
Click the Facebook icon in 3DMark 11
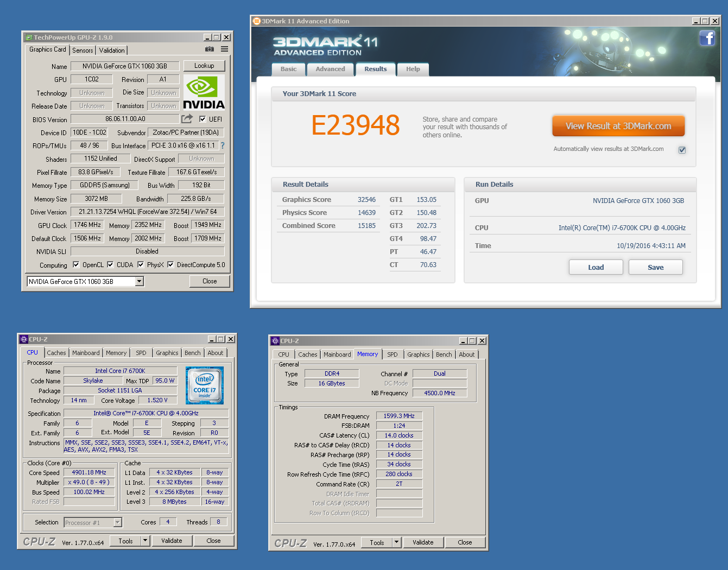(707, 38)
